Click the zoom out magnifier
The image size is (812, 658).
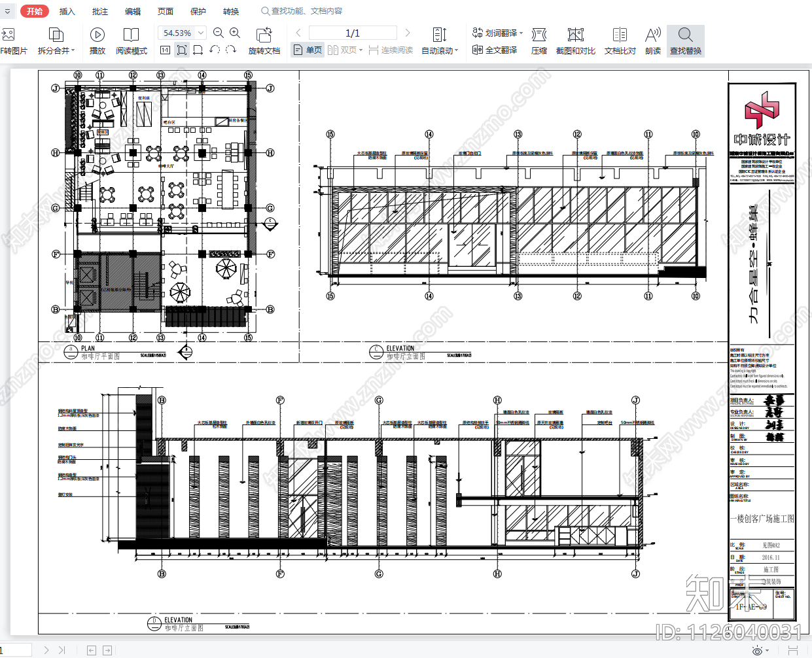pos(219,33)
